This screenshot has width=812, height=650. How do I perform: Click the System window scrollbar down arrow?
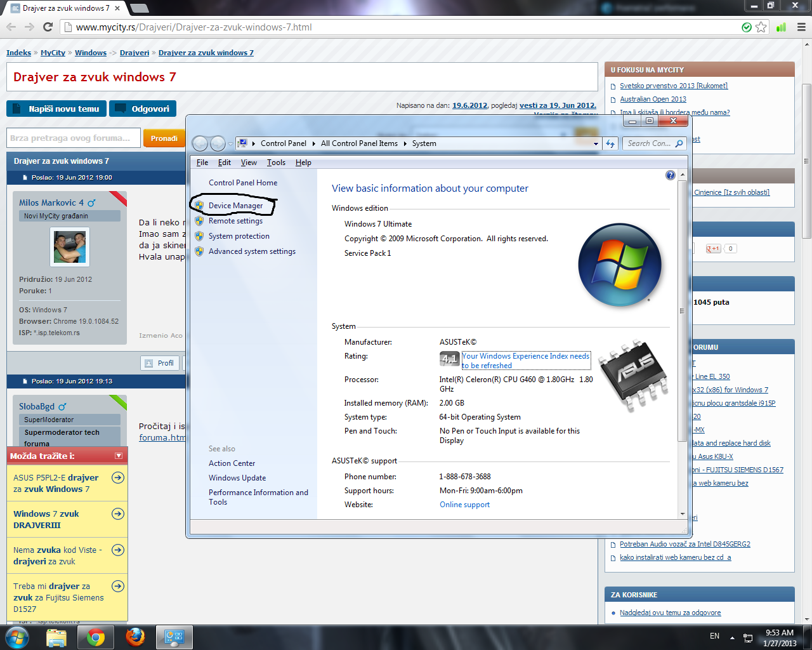pyautogui.click(x=683, y=514)
